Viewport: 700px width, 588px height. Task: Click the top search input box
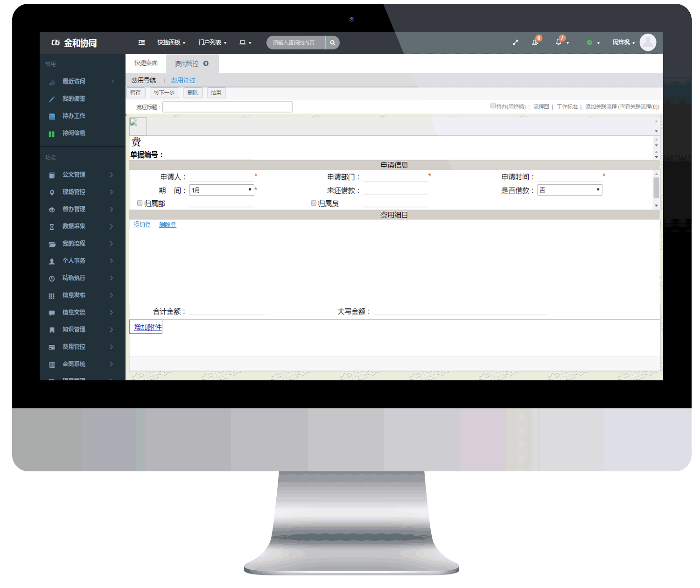[x=296, y=42]
